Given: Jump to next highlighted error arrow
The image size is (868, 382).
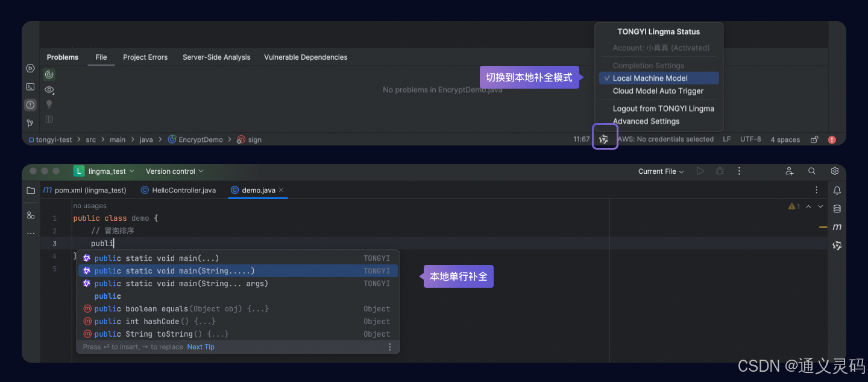Looking at the screenshot, I should tap(820, 206).
